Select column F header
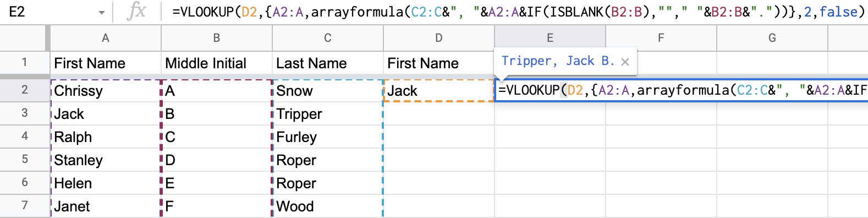 point(661,38)
